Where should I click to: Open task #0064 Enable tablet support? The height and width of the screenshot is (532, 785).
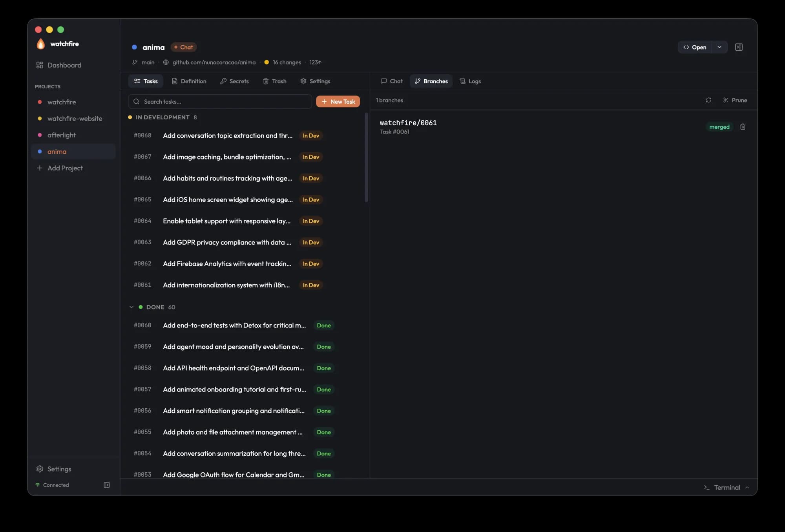point(245,221)
